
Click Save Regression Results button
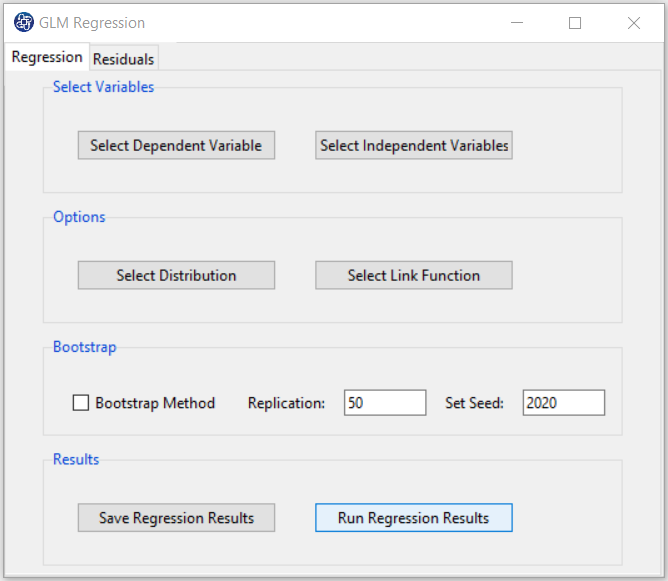tap(176, 518)
